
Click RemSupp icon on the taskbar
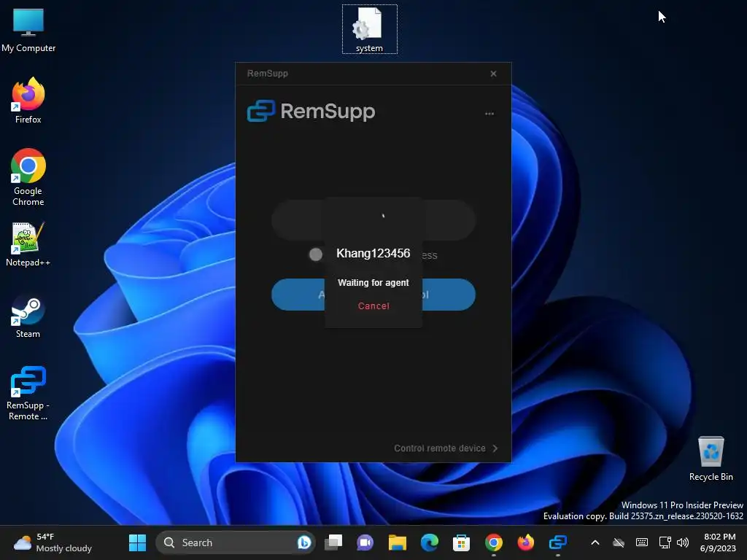click(x=557, y=542)
